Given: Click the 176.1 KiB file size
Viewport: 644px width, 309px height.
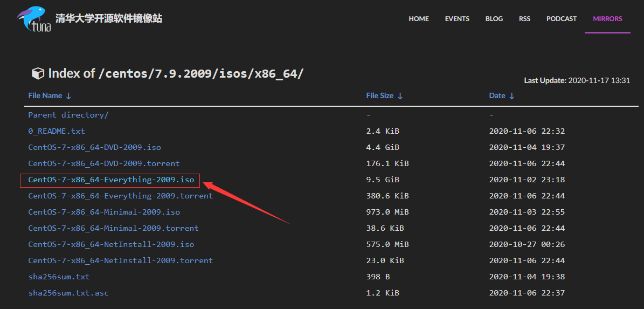Looking at the screenshot, I should pos(387,163).
